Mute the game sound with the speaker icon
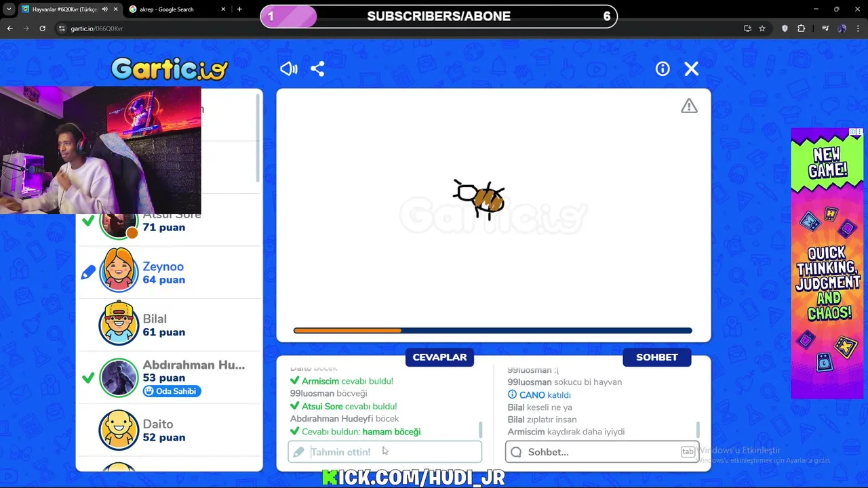 (289, 69)
